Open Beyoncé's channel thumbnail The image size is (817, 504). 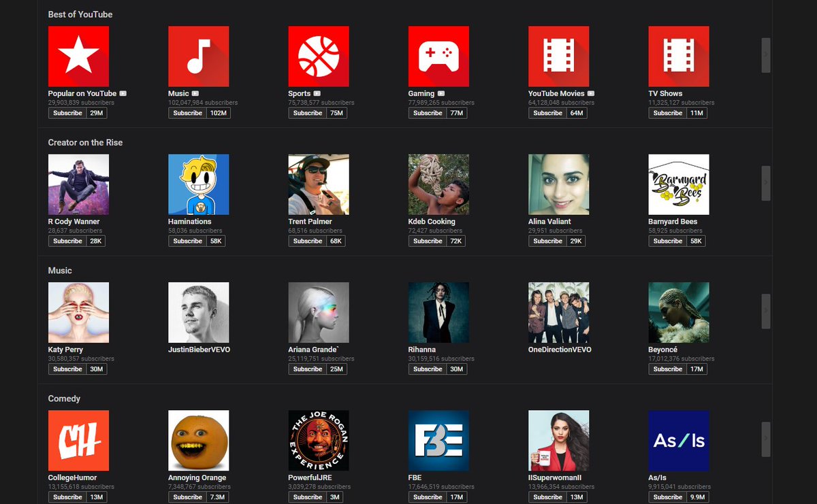[679, 313]
